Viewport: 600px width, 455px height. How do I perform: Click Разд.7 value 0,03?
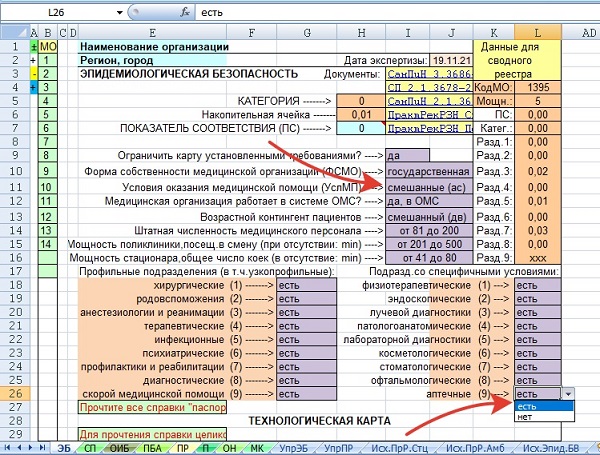point(538,231)
